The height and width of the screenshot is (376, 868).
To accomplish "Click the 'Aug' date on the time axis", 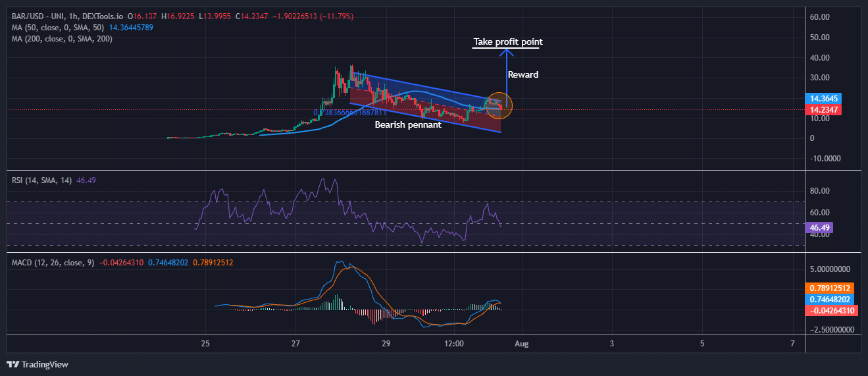I will pos(521,344).
